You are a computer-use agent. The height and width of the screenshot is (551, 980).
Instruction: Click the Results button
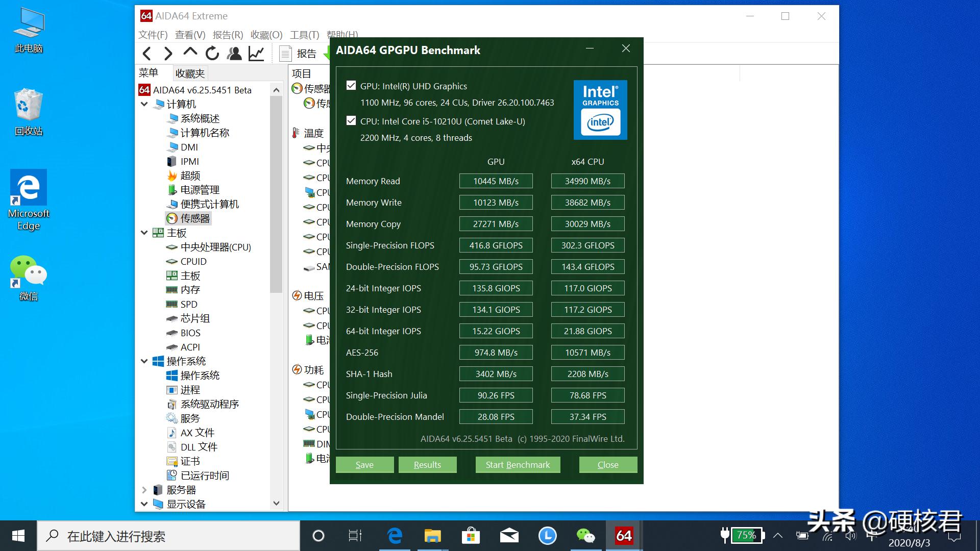pyautogui.click(x=427, y=465)
